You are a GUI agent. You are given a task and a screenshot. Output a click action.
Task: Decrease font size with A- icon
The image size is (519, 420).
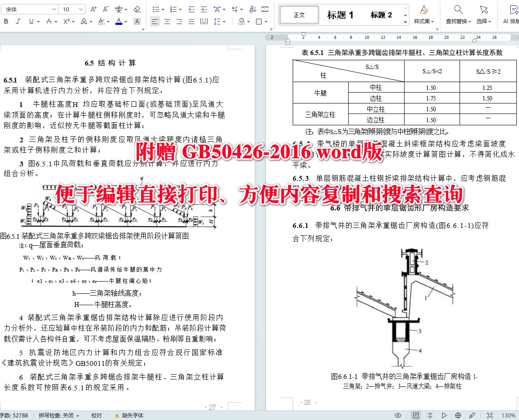point(106,9)
